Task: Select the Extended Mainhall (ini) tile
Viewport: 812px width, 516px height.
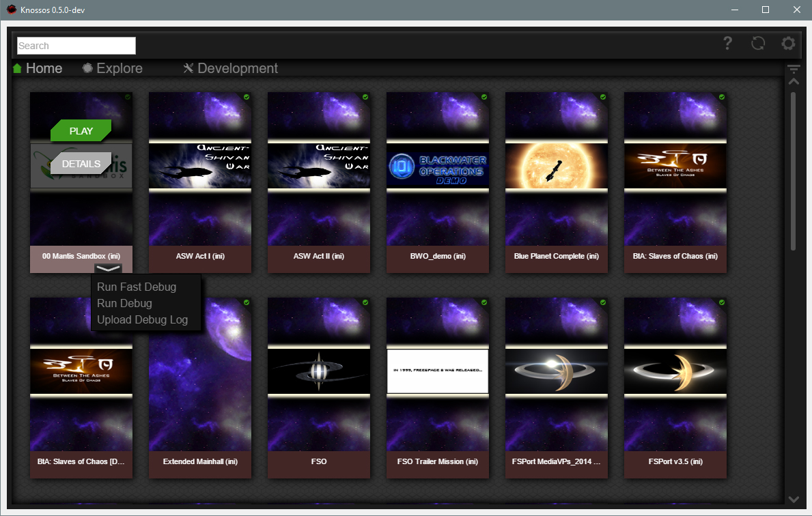Action: [x=200, y=388]
